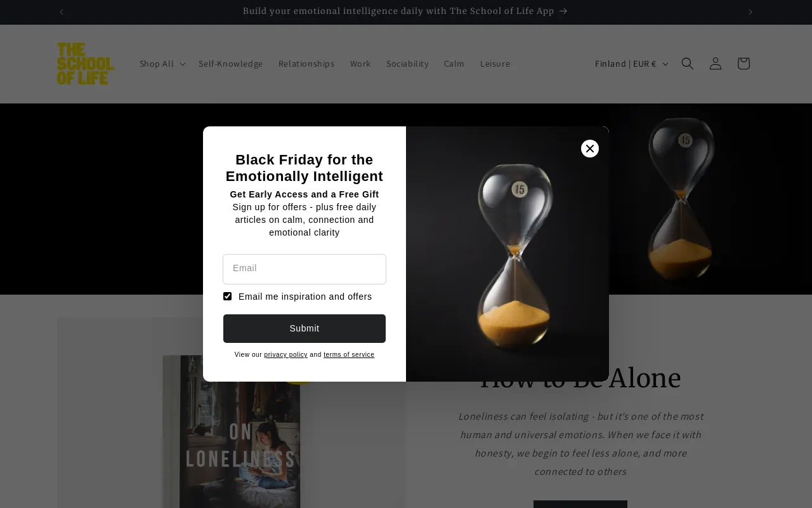
Task: Open the privacy policy link
Action: tap(285, 355)
